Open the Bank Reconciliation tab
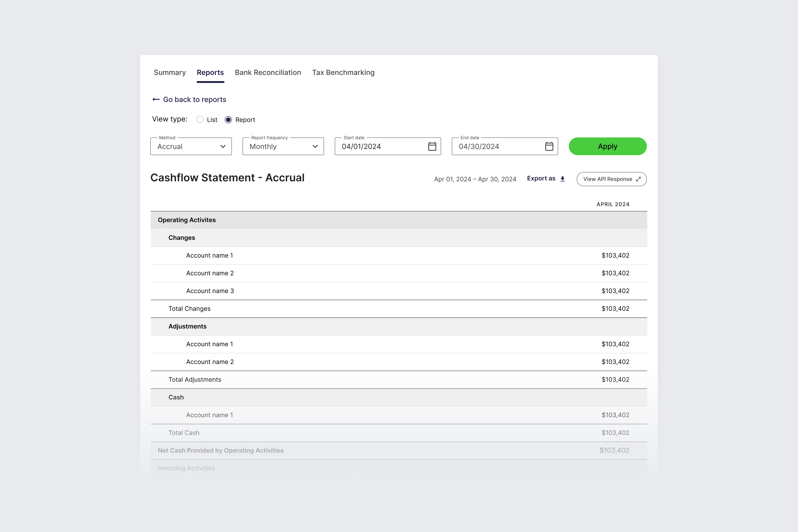Screen dimensions: 798x532 click(268, 73)
